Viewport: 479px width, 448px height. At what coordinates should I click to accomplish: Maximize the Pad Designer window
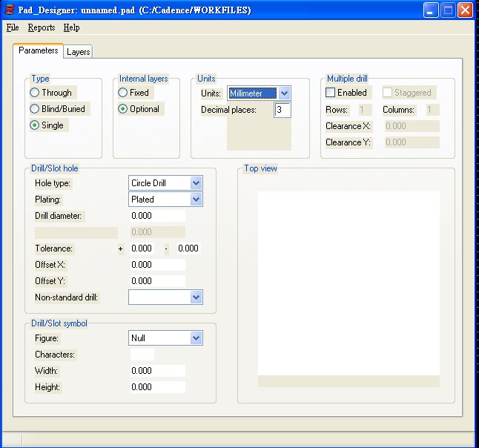448,10
